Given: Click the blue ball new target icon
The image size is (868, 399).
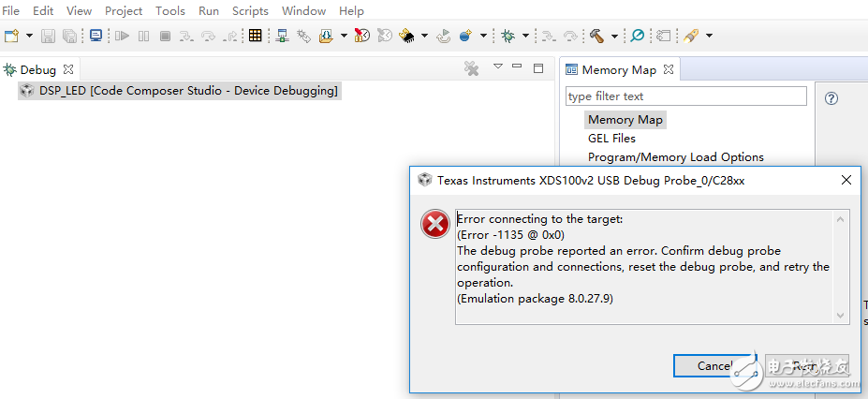Looking at the screenshot, I should [465, 36].
